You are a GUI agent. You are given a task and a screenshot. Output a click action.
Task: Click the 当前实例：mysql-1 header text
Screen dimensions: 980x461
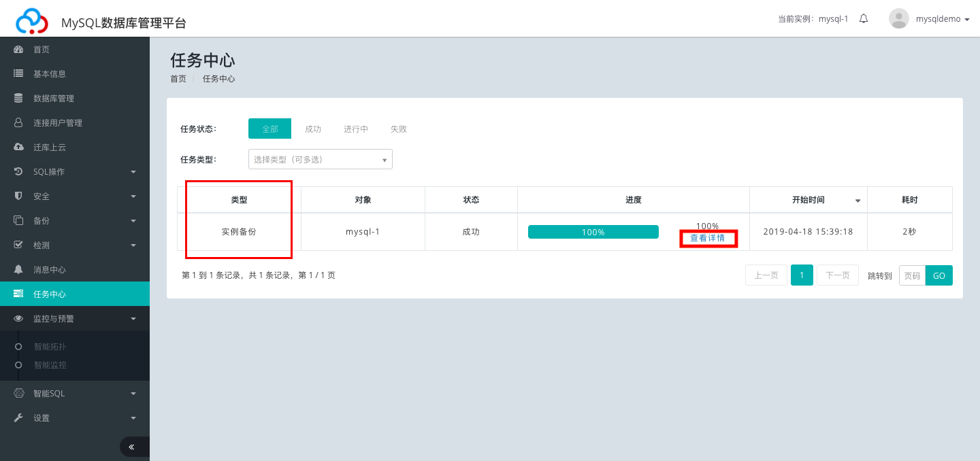pos(813,19)
